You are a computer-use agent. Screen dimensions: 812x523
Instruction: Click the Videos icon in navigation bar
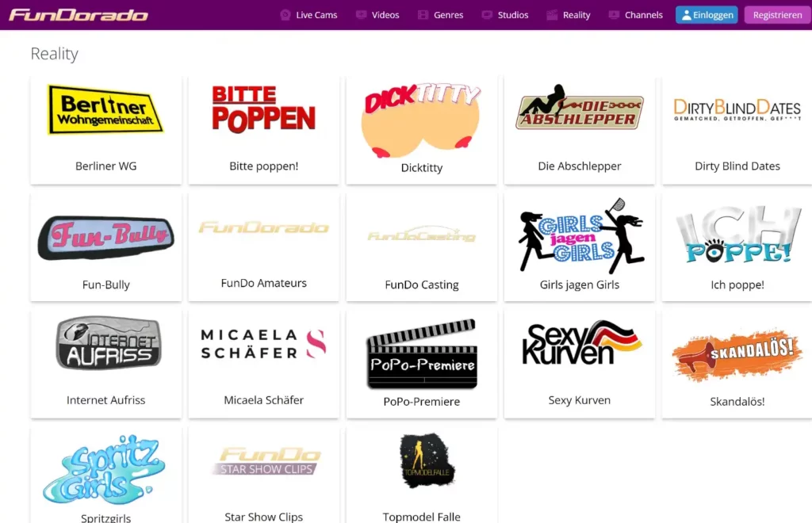362,15
